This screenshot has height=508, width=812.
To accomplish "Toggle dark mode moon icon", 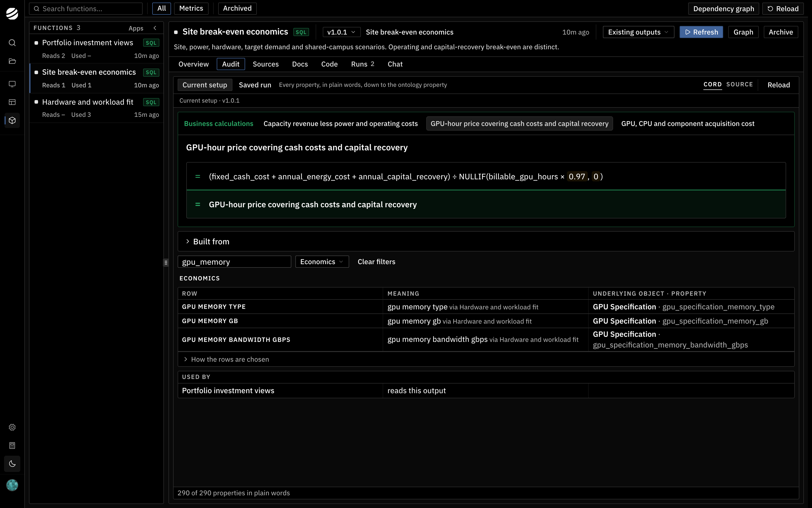I will pos(12,464).
